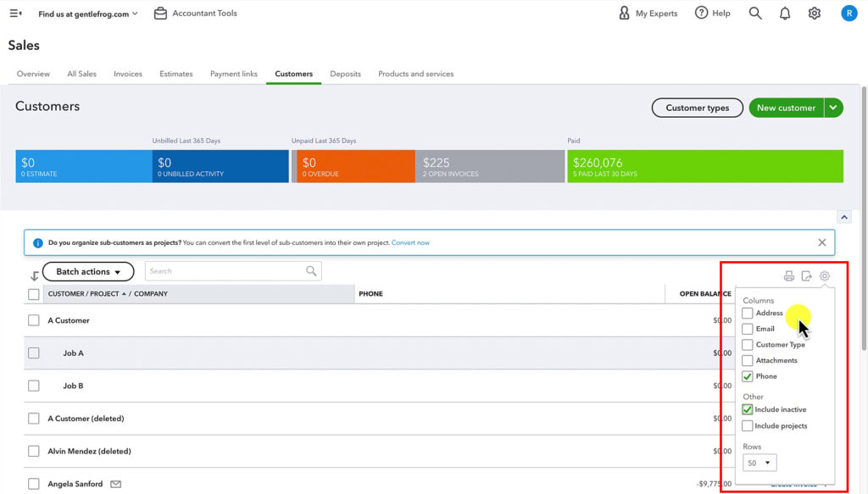Switch to the Invoices tab
This screenshot has width=868, height=494.
pos(128,74)
